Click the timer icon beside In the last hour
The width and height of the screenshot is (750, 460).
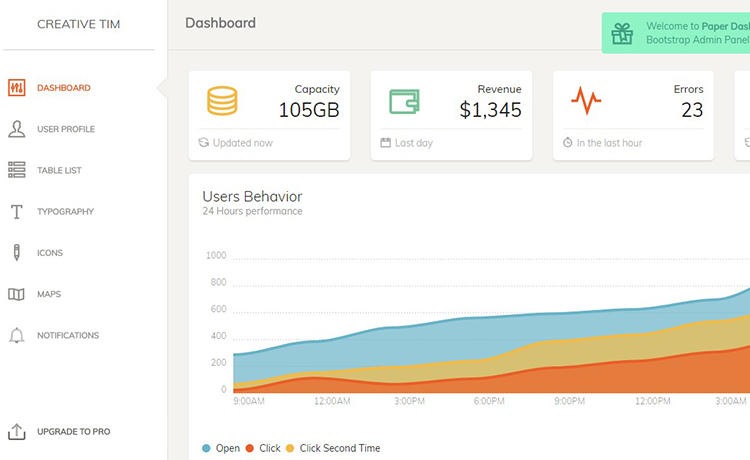(567, 142)
